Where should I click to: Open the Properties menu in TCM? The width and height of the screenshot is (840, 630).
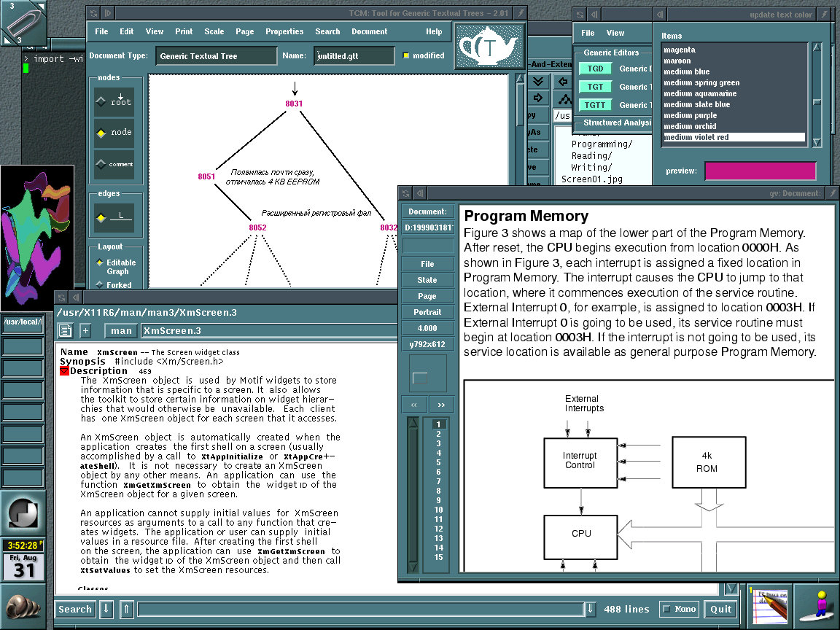(x=284, y=31)
